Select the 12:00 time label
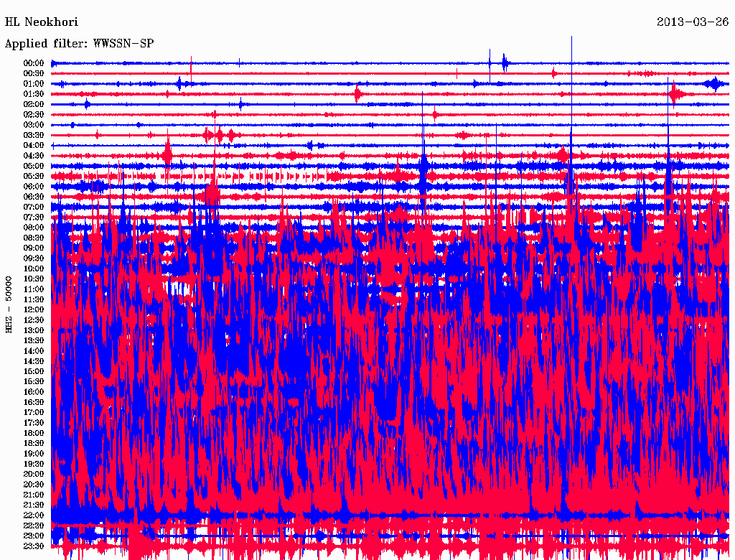 click(x=34, y=309)
